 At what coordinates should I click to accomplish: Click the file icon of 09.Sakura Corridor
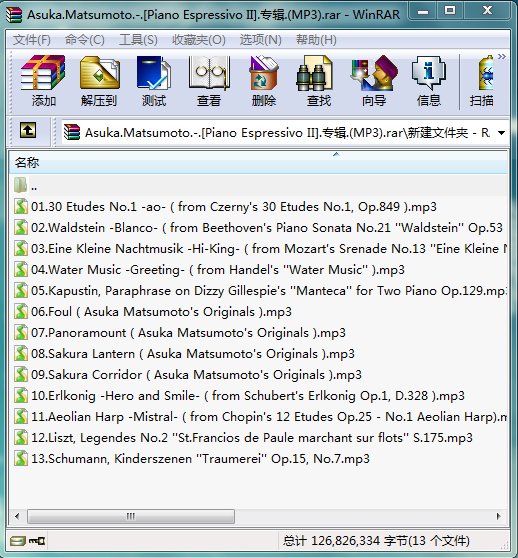21,375
